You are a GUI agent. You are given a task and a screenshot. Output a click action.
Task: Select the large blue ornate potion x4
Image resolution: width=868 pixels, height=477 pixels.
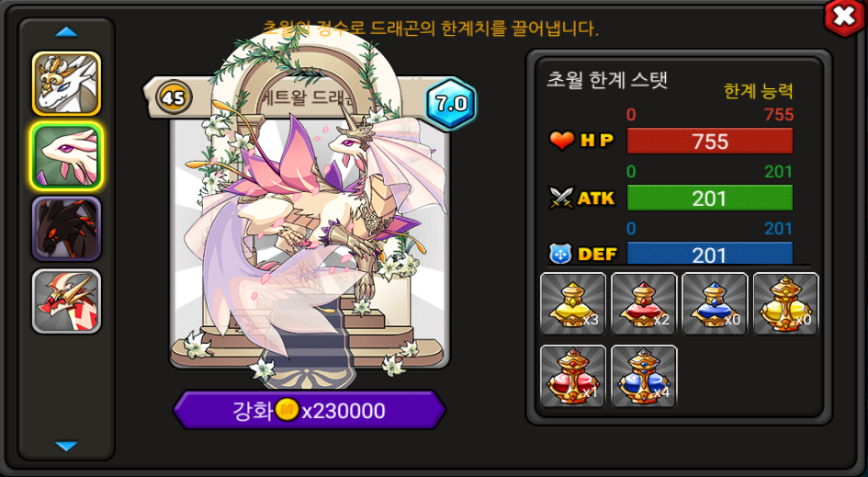(644, 376)
